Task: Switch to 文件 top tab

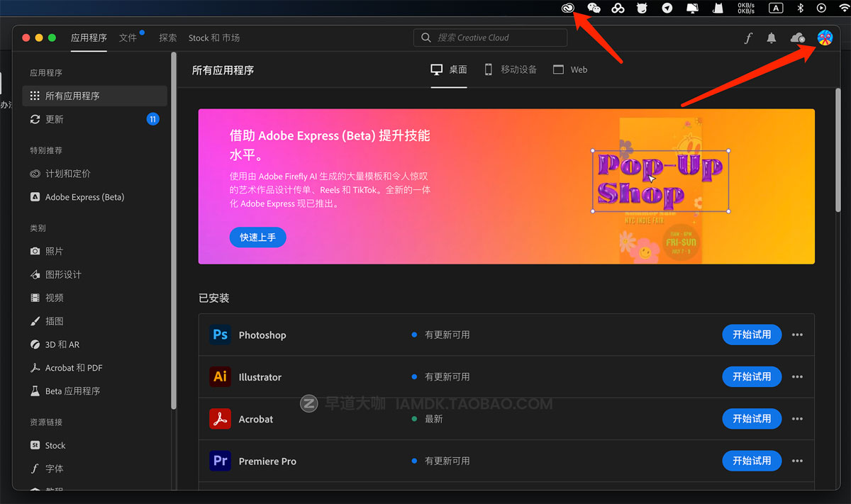Action: 128,38
